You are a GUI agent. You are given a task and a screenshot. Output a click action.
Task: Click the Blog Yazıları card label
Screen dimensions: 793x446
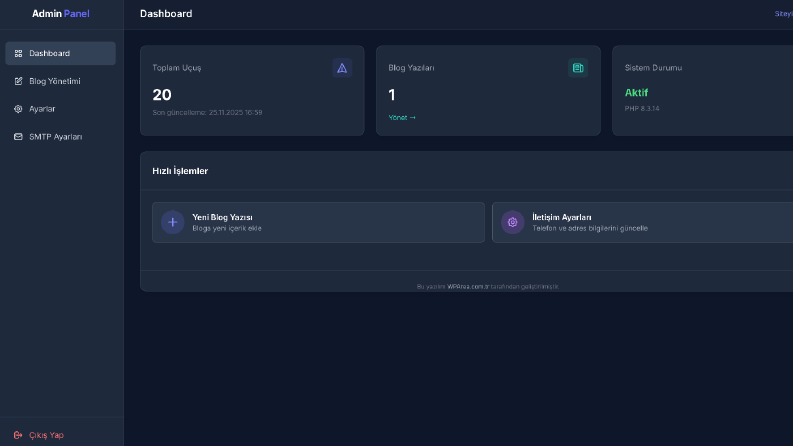click(411, 68)
